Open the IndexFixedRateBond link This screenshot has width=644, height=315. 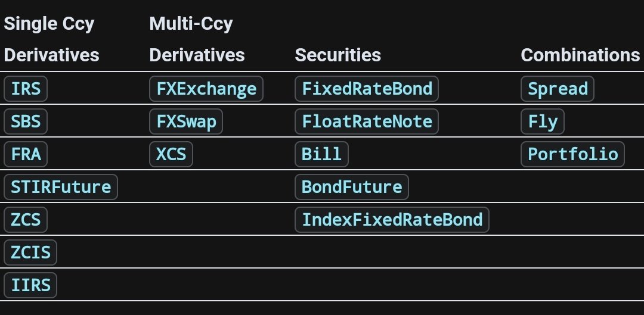click(392, 220)
